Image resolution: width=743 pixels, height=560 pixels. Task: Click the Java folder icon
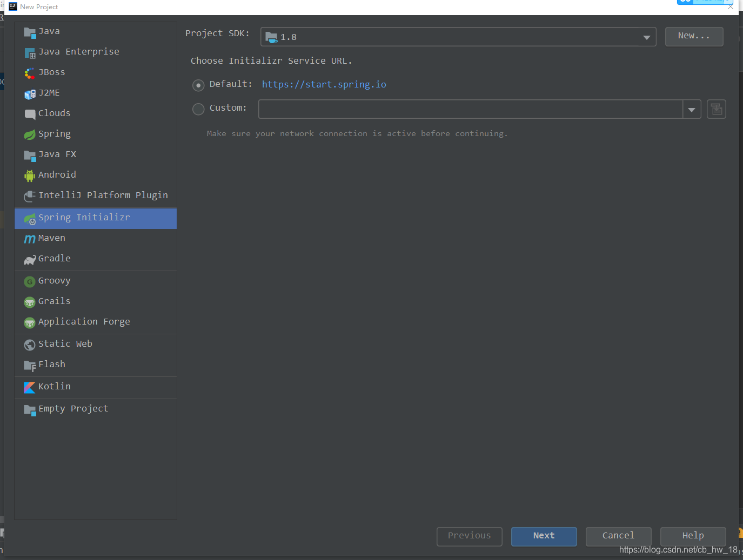click(x=30, y=32)
